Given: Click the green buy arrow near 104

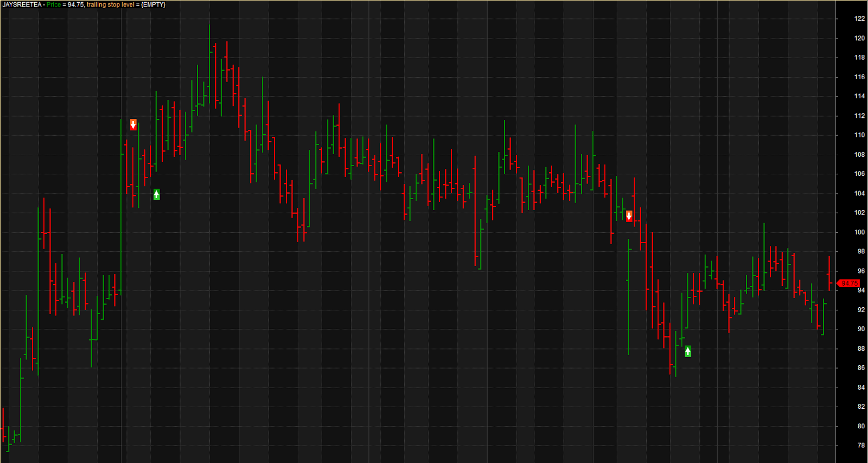Looking at the screenshot, I should coord(156,194).
